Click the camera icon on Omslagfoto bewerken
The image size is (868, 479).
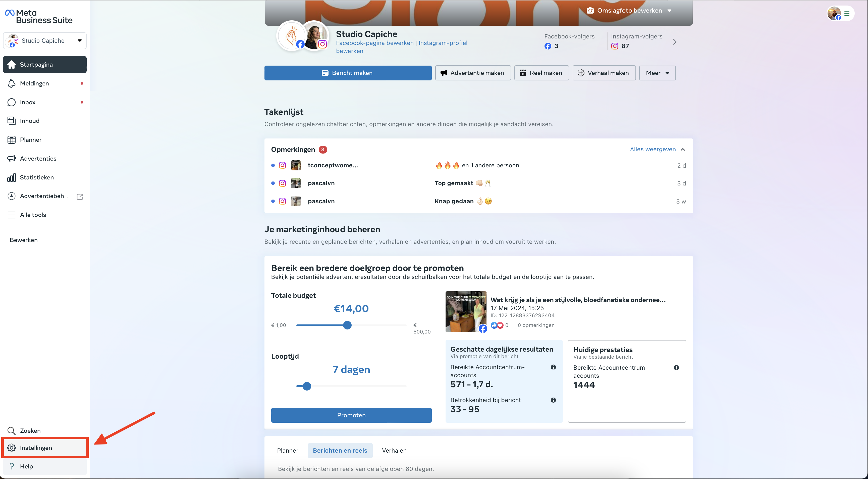pos(590,11)
